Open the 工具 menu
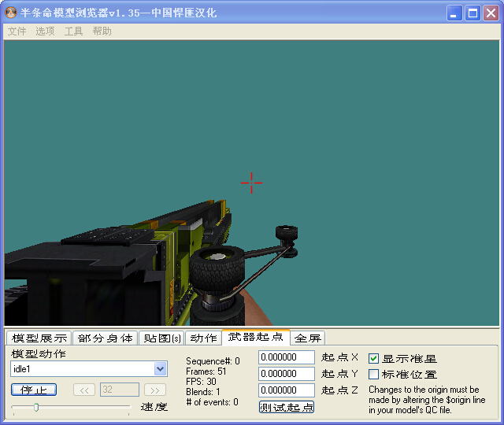 tap(73, 31)
